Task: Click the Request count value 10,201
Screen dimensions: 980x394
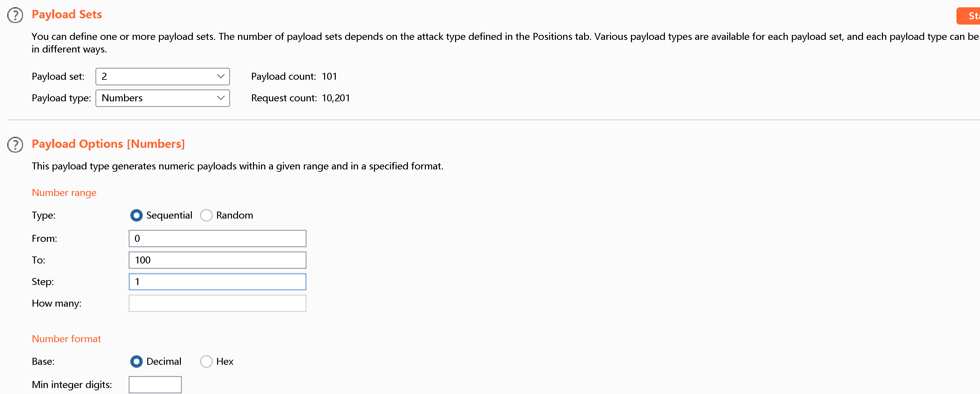Action: pyautogui.click(x=335, y=98)
